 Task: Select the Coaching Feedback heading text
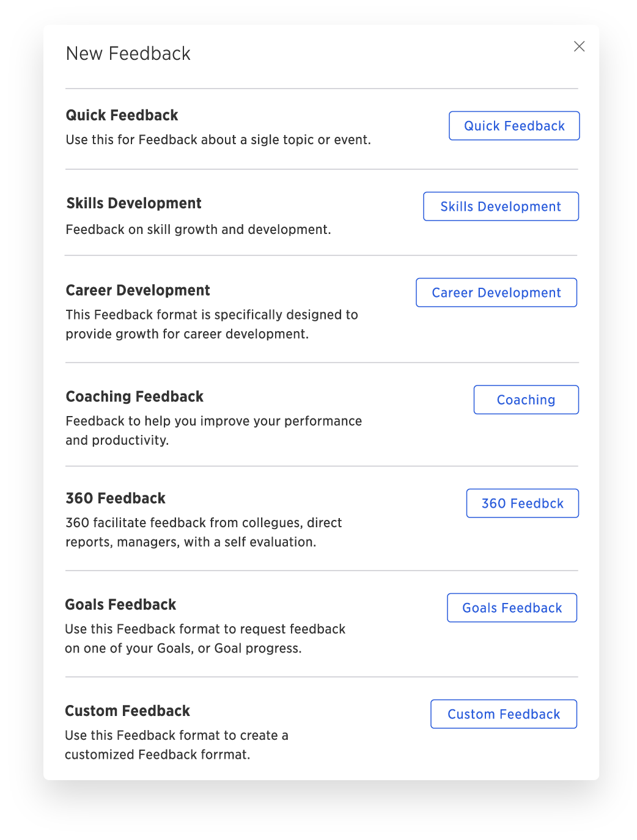click(134, 396)
